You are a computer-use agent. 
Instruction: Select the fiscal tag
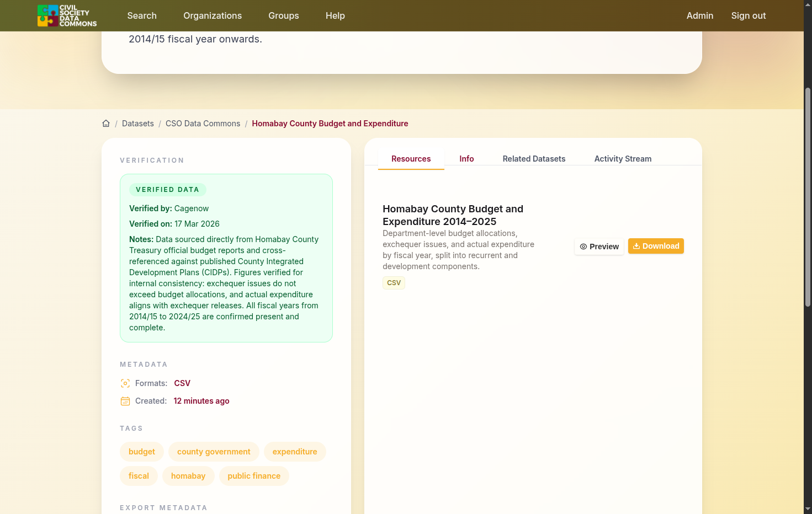coord(139,476)
